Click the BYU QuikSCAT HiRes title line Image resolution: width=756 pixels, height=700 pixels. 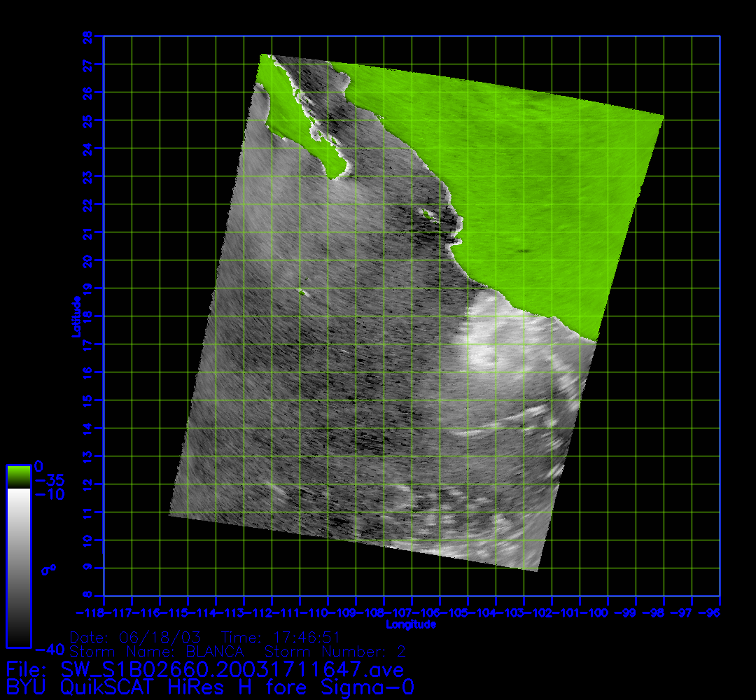pos(210,687)
